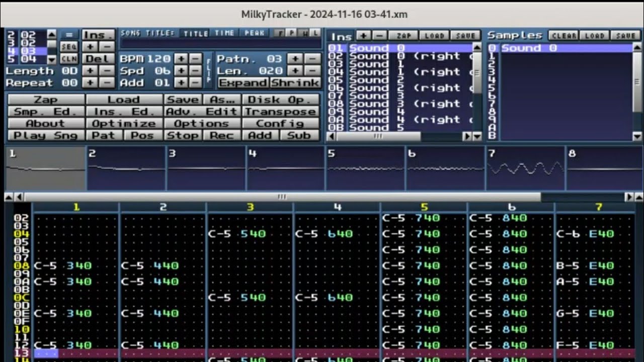Increase the Repeat position value

pyautogui.click(x=90, y=83)
